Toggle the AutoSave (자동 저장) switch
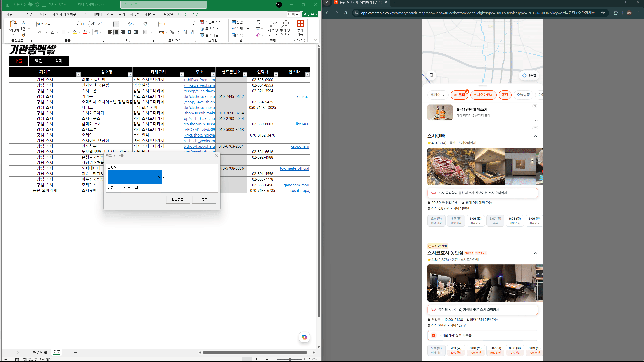The width and height of the screenshot is (644, 362). (33, 4)
